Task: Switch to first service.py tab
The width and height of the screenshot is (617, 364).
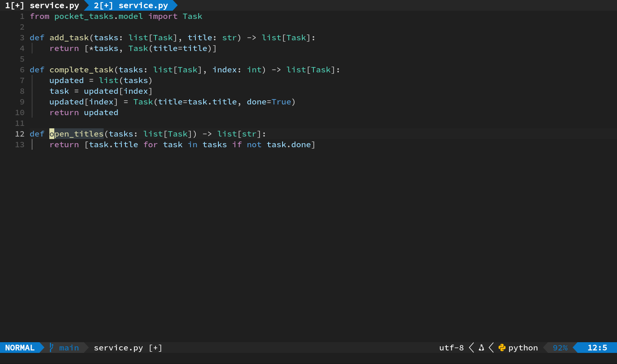Action: point(42,5)
